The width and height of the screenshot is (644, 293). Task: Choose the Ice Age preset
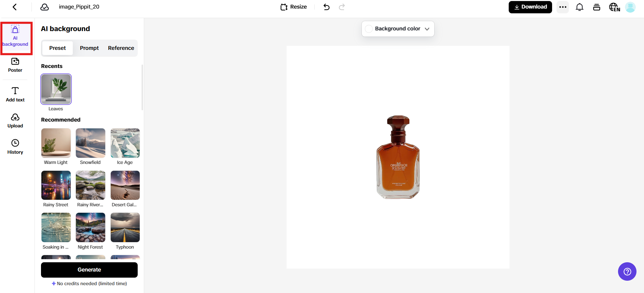click(x=125, y=143)
